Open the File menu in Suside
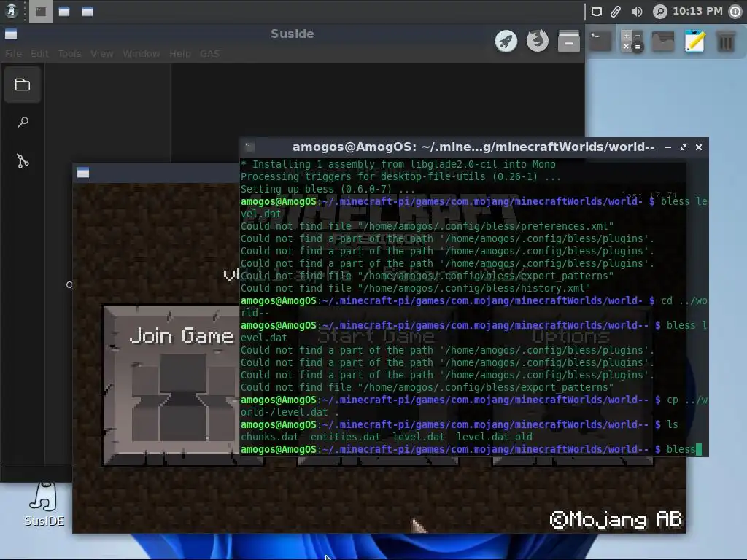The image size is (747, 560). 13,54
